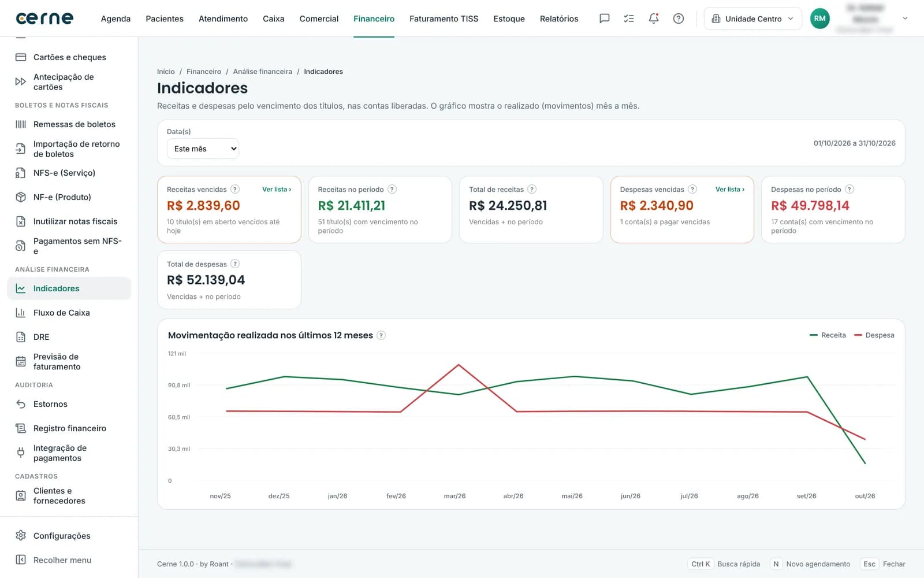Open the Caixa menu

273,18
